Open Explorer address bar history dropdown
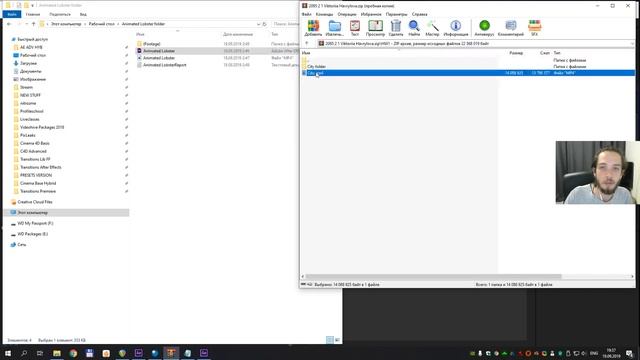The width and height of the screenshot is (640, 360). coord(258,24)
